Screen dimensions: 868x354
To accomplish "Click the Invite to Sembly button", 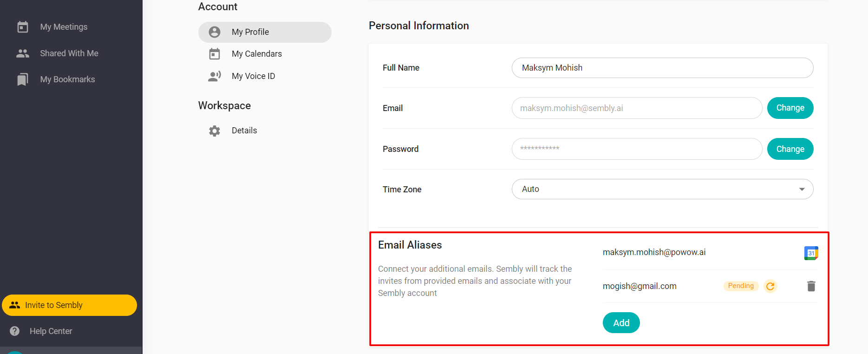I will 69,305.
